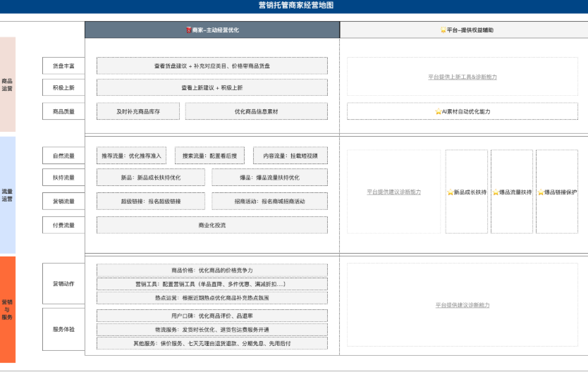Click the star icon beside 平台–提供权益辅助
Viewport: 588px width, 372px height.
pos(443,30)
